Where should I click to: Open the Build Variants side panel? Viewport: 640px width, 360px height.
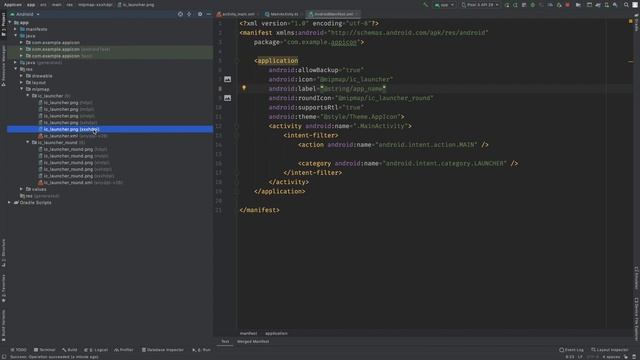pos(3,325)
